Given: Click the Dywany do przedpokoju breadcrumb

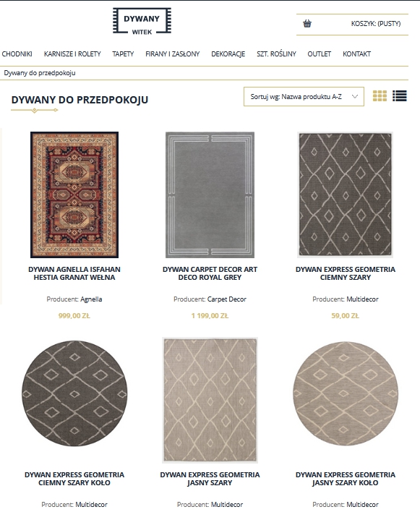Looking at the screenshot, I should 40,73.
